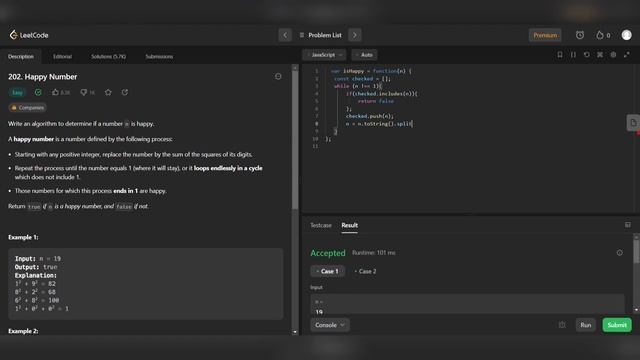The width and height of the screenshot is (640, 360).
Task: Select Case 1
Action: [x=327, y=271]
